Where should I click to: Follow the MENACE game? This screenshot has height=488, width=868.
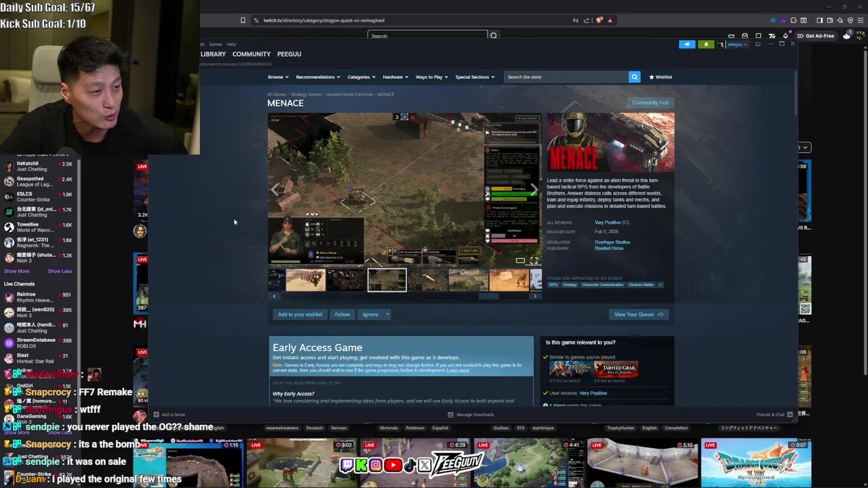342,314
